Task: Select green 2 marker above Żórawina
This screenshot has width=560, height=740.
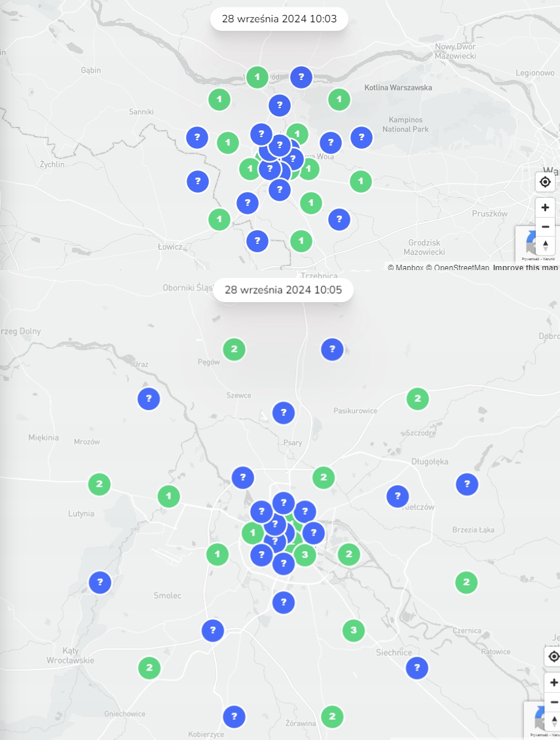Action: point(332,717)
